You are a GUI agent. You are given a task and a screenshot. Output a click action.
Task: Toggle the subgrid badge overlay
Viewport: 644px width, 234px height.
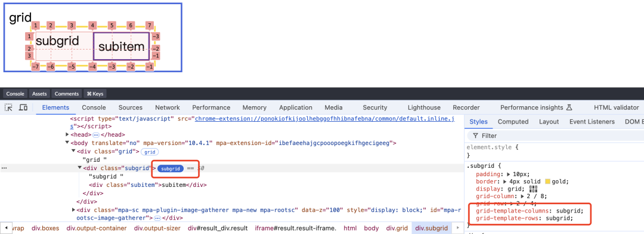click(171, 168)
